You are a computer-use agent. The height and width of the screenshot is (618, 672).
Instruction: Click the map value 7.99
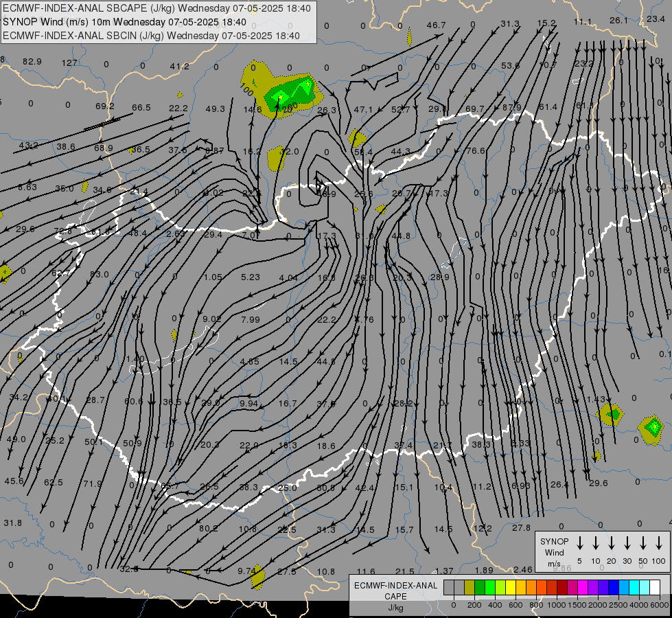pos(251,319)
